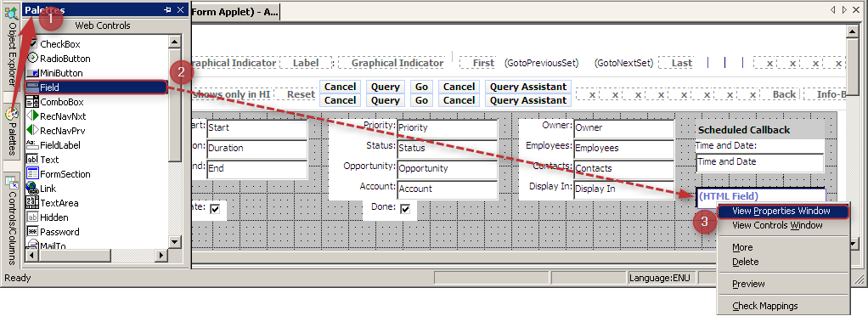Viewport: 868px width, 316px height.
Task: Switch to the Palettes side tab
Action: pos(11,132)
